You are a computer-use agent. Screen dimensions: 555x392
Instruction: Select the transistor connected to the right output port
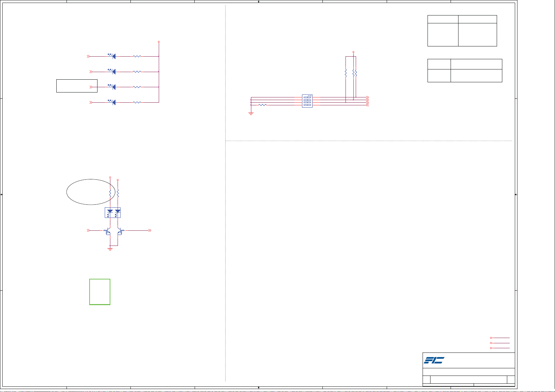pos(121,231)
